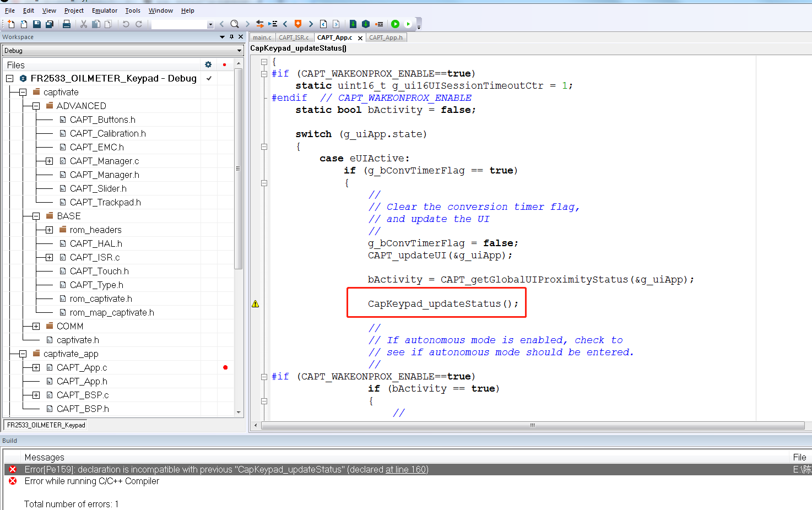Compile the current file
Screen dimensions: 812x510
pos(353,24)
